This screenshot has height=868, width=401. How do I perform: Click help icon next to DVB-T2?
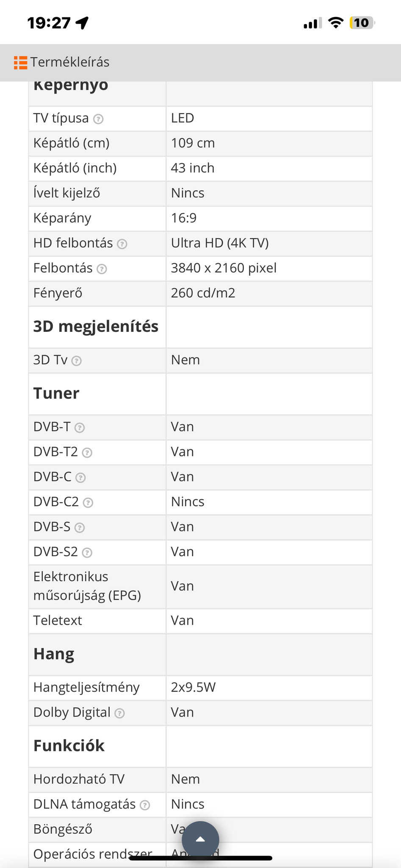[x=87, y=453]
